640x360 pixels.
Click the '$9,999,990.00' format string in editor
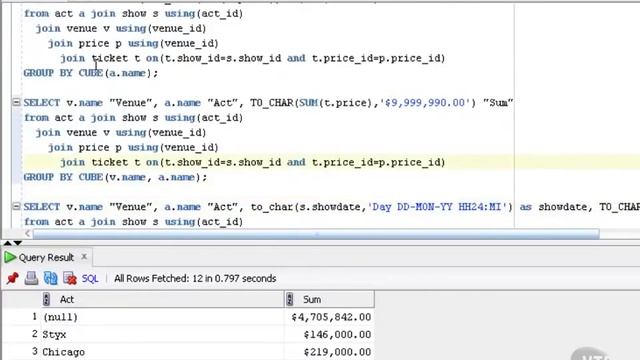point(425,102)
